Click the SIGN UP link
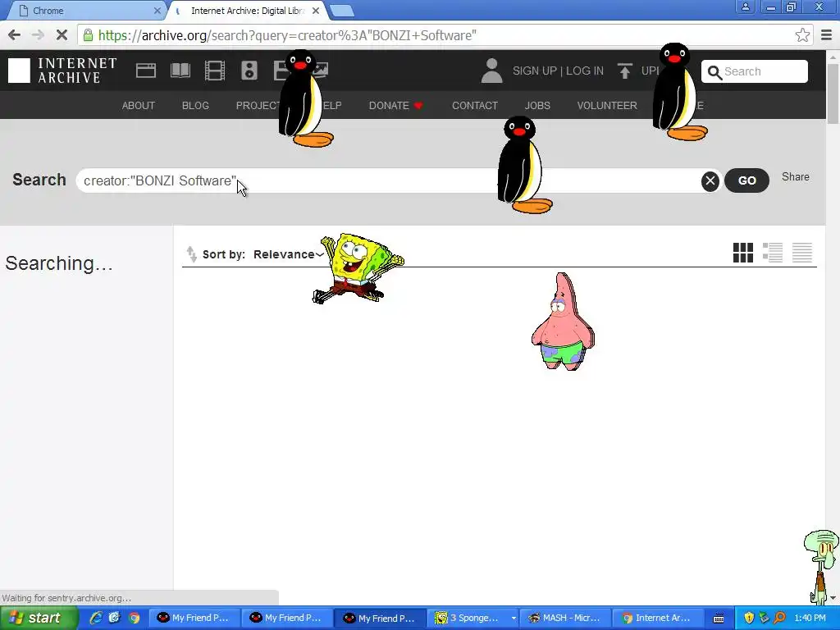The height and width of the screenshot is (630, 840). click(x=535, y=71)
